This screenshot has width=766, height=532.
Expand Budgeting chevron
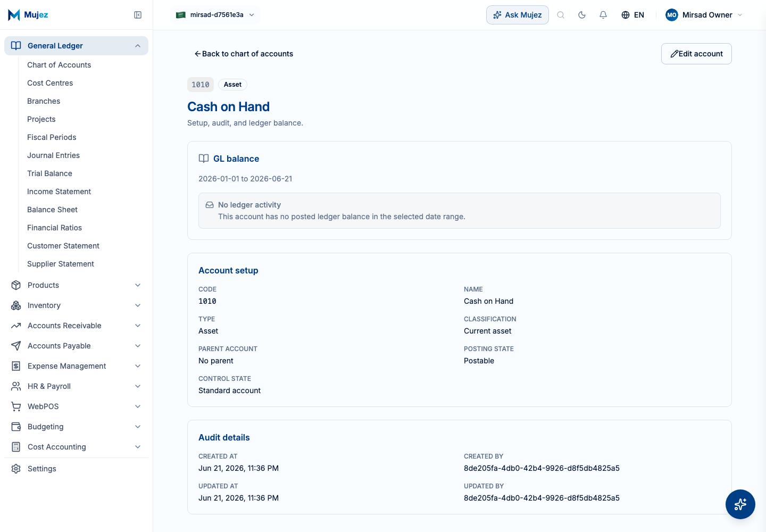(x=138, y=427)
